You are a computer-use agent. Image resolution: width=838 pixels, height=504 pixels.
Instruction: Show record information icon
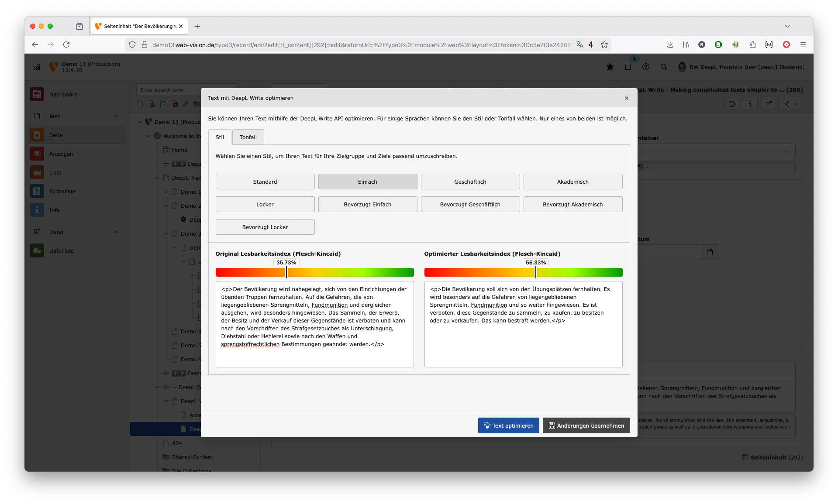[x=750, y=104]
